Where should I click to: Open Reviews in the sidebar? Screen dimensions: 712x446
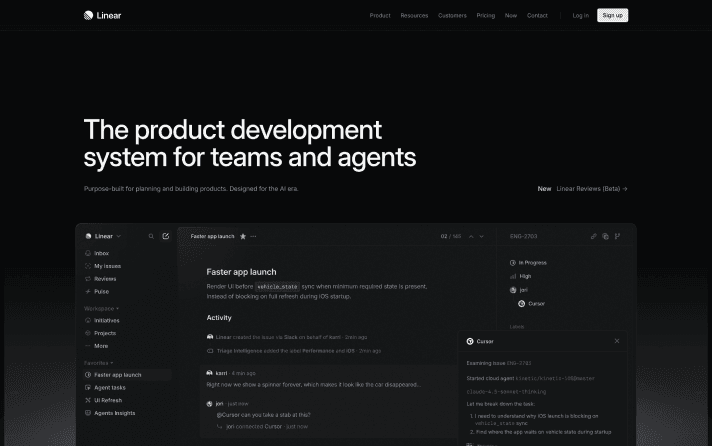coord(101,279)
